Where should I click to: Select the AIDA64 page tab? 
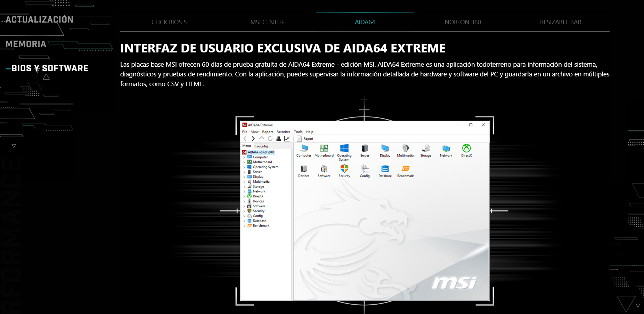[365, 22]
